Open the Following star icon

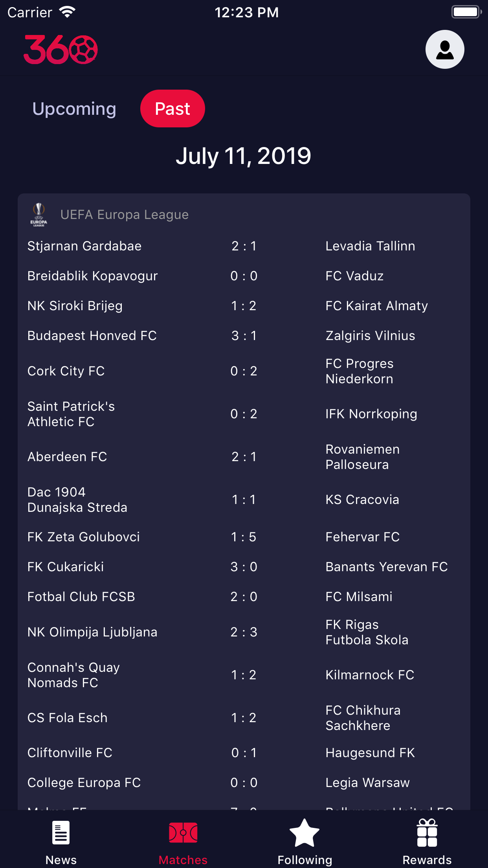(305, 833)
